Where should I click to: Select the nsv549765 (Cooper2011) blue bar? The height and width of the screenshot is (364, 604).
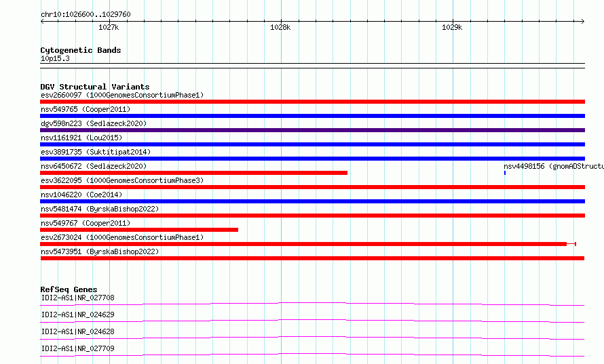coord(312,116)
